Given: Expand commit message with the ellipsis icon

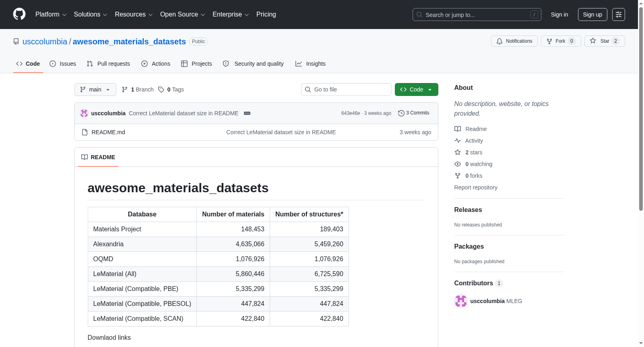Looking at the screenshot, I should tap(247, 113).
